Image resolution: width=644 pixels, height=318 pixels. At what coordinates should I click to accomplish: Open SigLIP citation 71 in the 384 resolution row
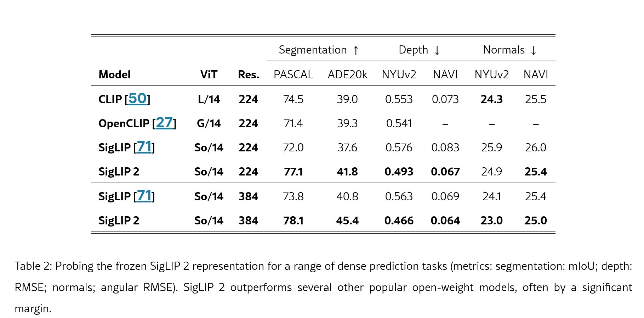coord(144,196)
